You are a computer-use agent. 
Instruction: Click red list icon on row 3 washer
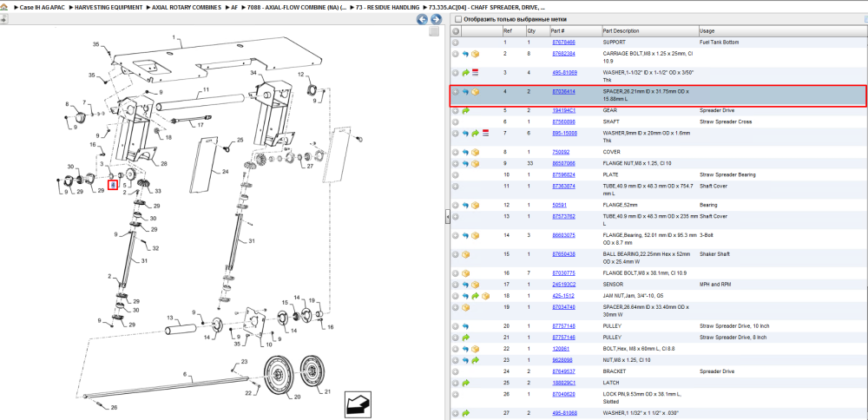475,73
